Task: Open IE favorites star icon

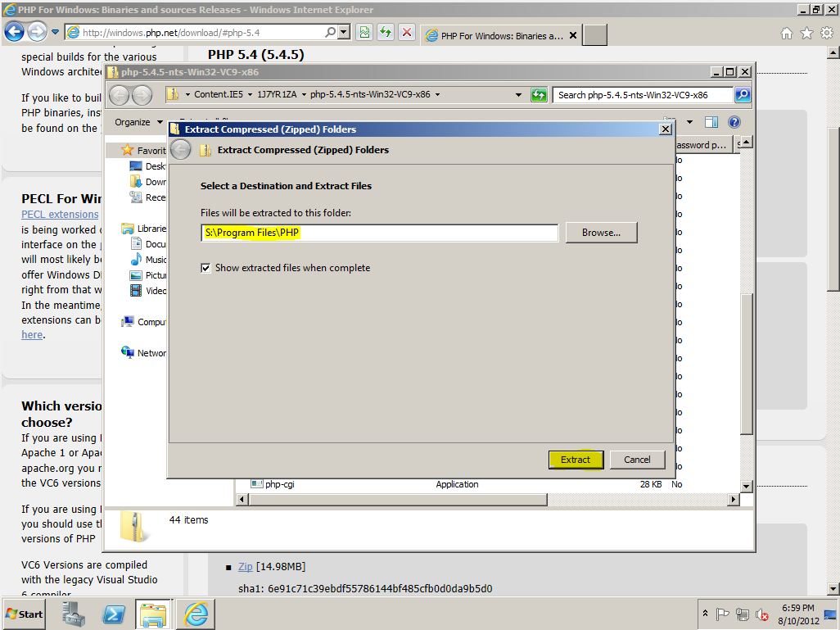Action: pos(806,34)
